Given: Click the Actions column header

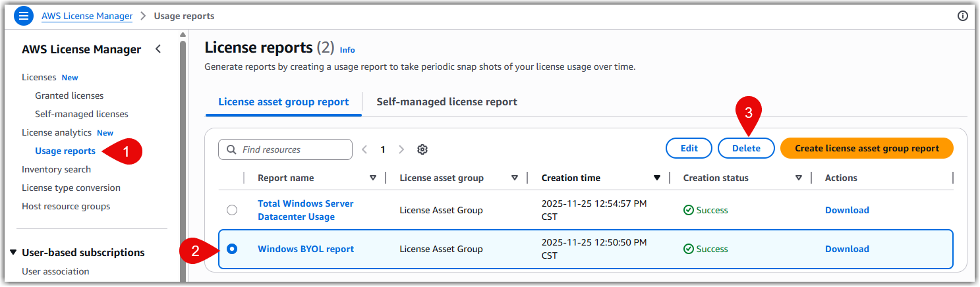Looking at the screenshot, I should (841, 178).
